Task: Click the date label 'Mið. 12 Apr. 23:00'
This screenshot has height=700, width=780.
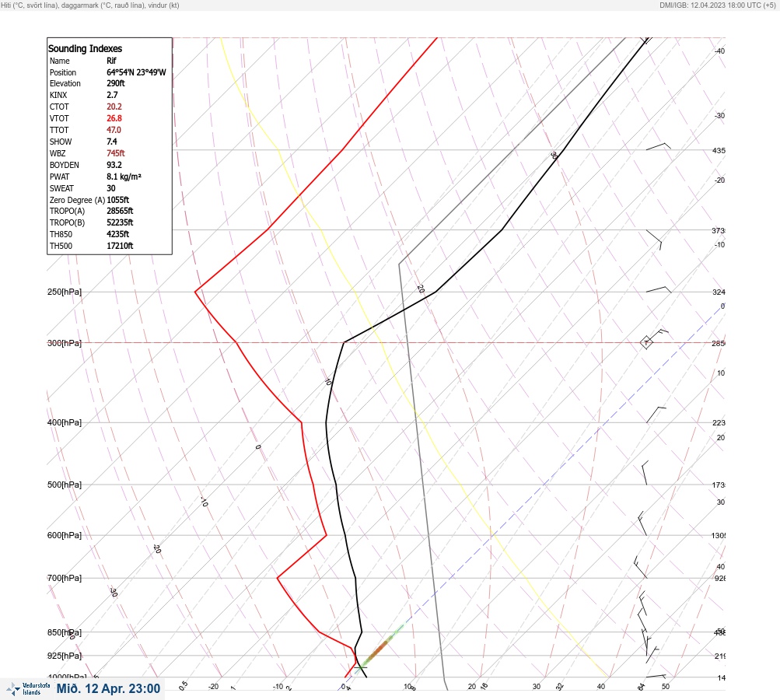Action: (108, 688)
